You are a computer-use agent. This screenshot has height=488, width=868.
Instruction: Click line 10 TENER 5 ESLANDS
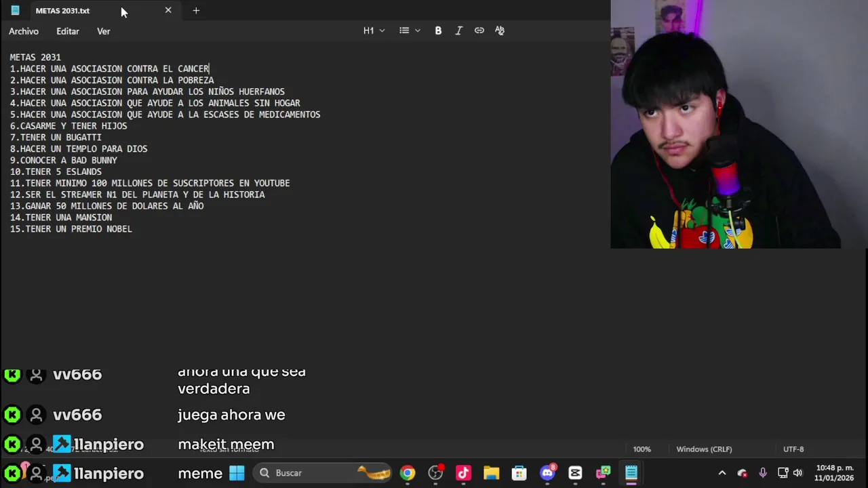(56, 172)
